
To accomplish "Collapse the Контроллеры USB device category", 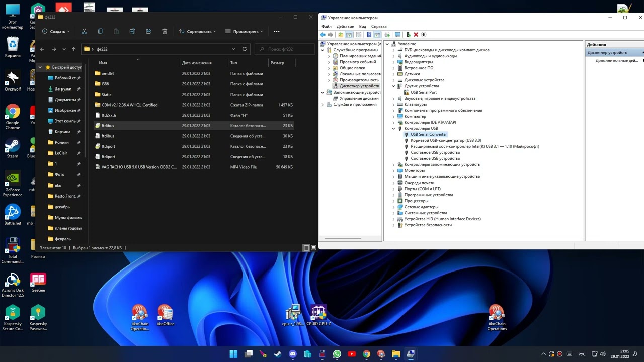I will point(393,128).
